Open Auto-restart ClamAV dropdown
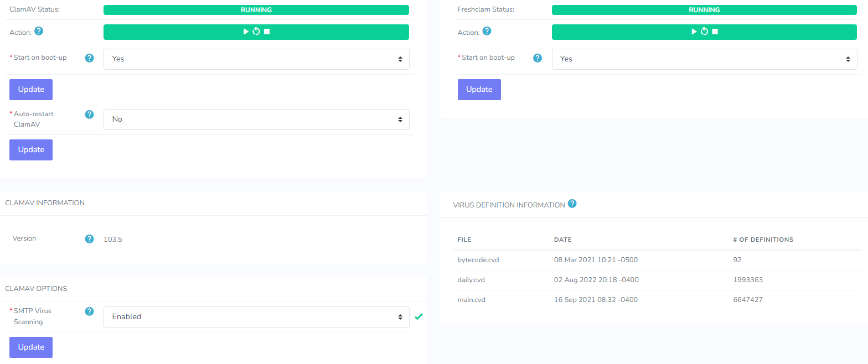This screenshot has height=364, width=868. pos(256,119)
